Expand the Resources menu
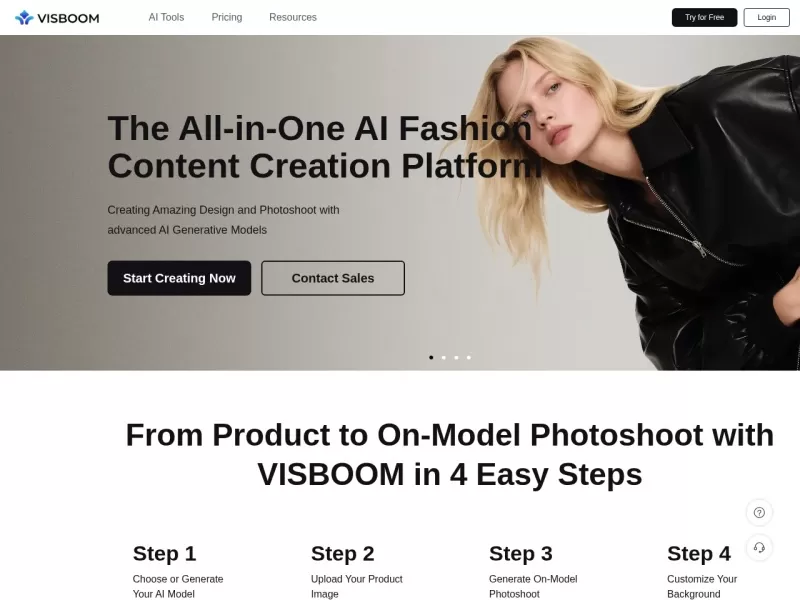800x600 pixels. 293,17
